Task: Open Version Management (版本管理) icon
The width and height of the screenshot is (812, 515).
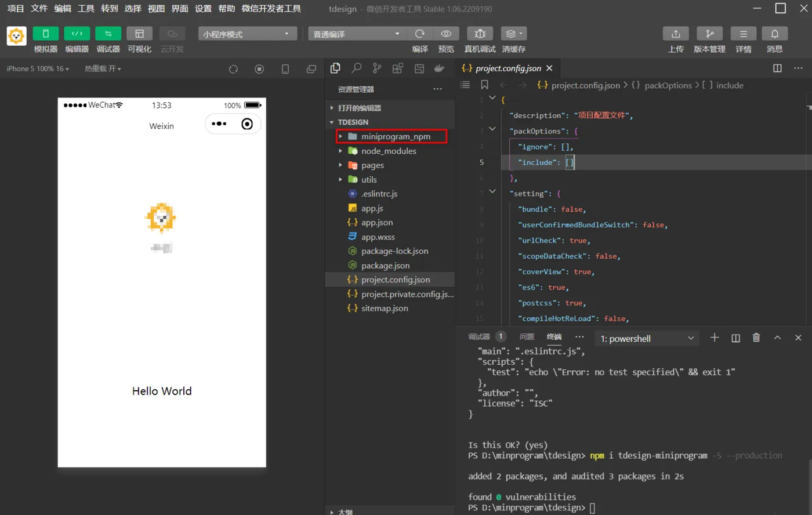Action: pos(709,34)
